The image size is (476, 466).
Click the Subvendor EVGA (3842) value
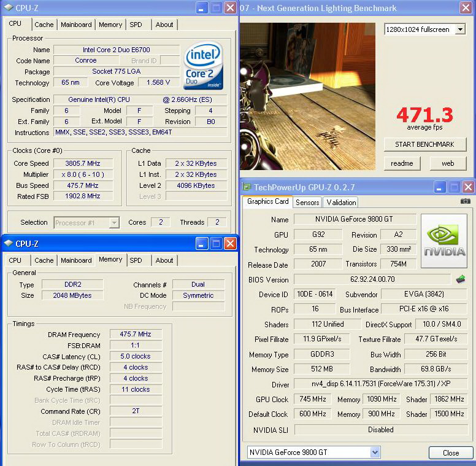point(424,294)
